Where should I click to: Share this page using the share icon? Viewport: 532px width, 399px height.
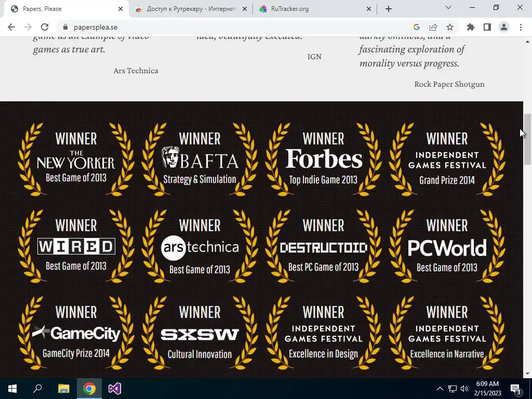(433, 27)
